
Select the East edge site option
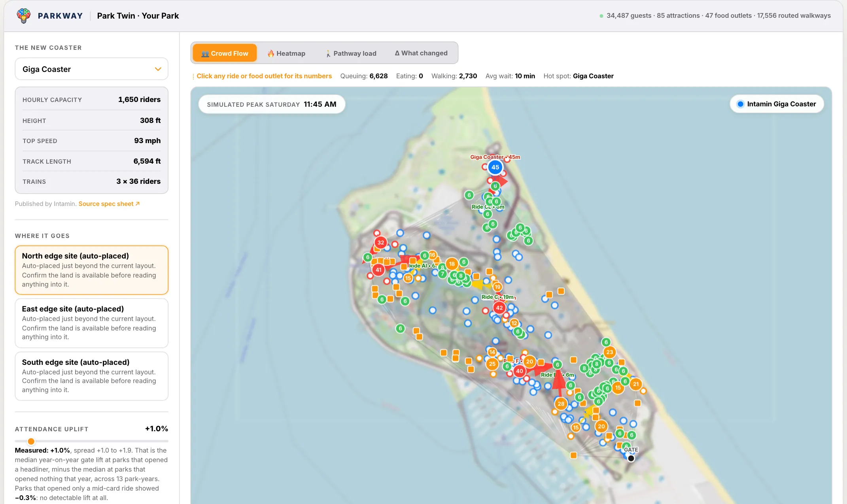coord(91,323)
